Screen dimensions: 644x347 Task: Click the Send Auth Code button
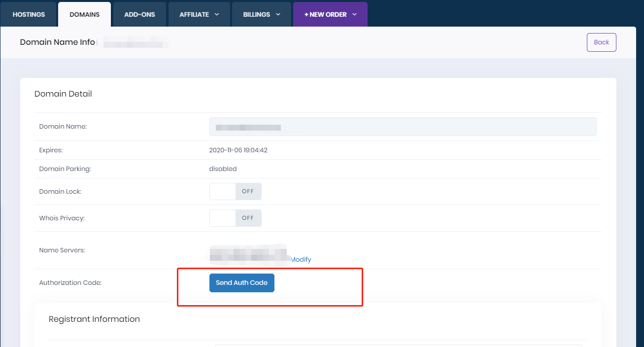(241, 283)
